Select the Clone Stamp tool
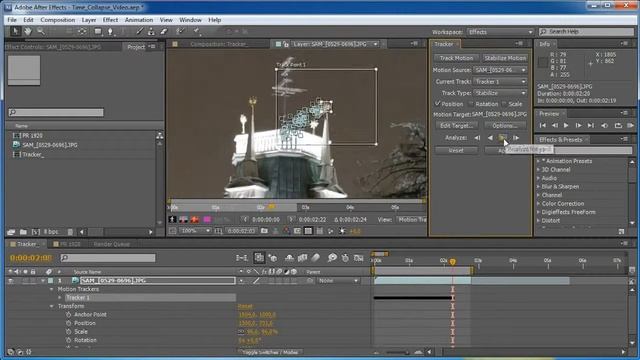Screen dimensions: 640x360 point(151,31)
